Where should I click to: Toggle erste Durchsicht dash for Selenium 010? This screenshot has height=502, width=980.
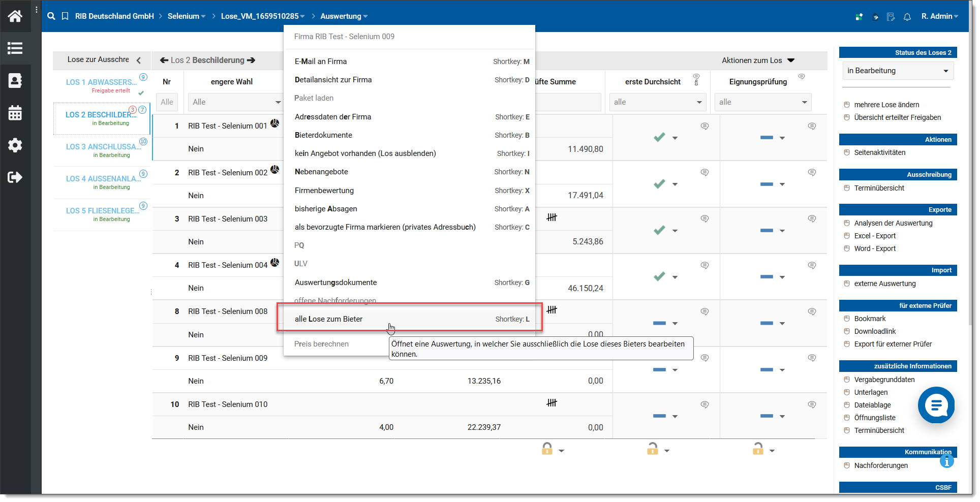click(x=659, y=416)
